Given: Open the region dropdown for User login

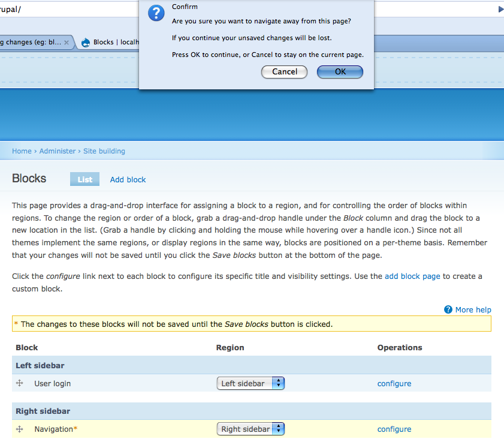Looking at the screenshot, I should [x=251, y=383].
